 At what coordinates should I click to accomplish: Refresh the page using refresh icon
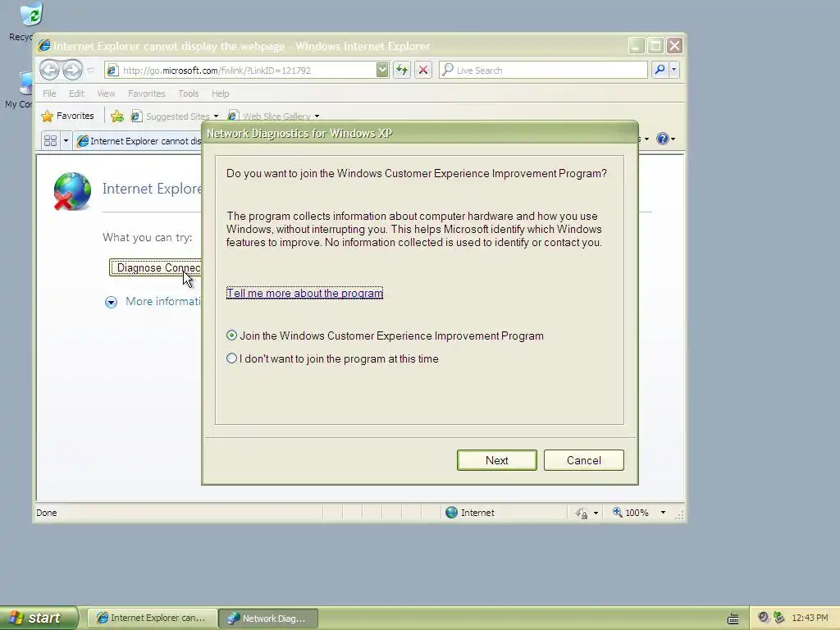[x=402, y=70]
